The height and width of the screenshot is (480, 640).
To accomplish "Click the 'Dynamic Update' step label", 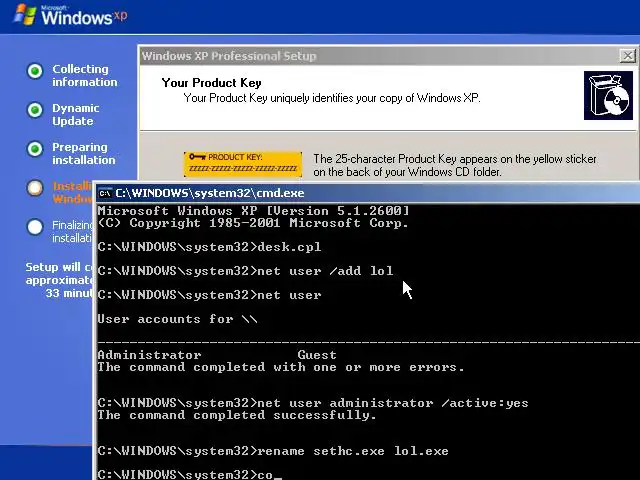I will 76,115.
